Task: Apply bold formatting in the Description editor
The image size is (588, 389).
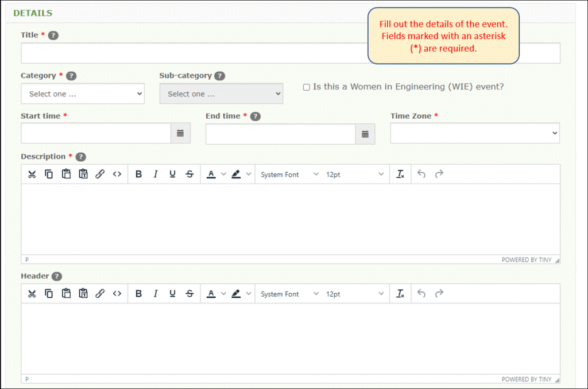Action: (x=138, y=173)
